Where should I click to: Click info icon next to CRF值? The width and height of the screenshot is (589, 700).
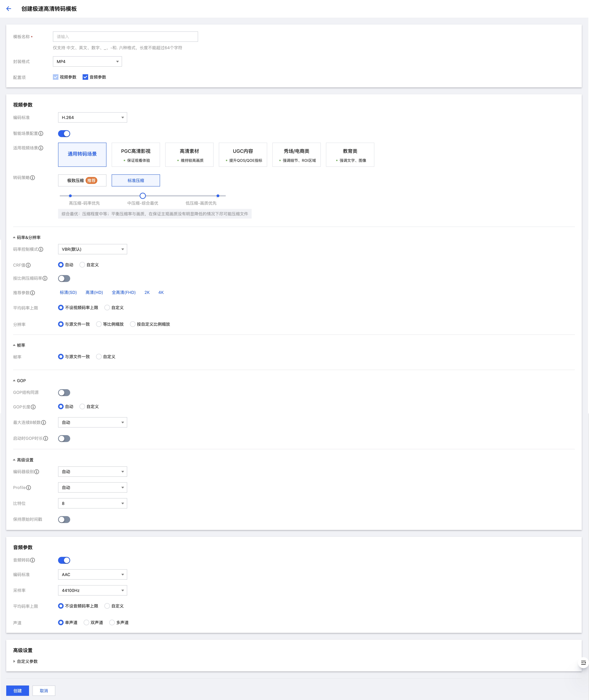[28, 265]
